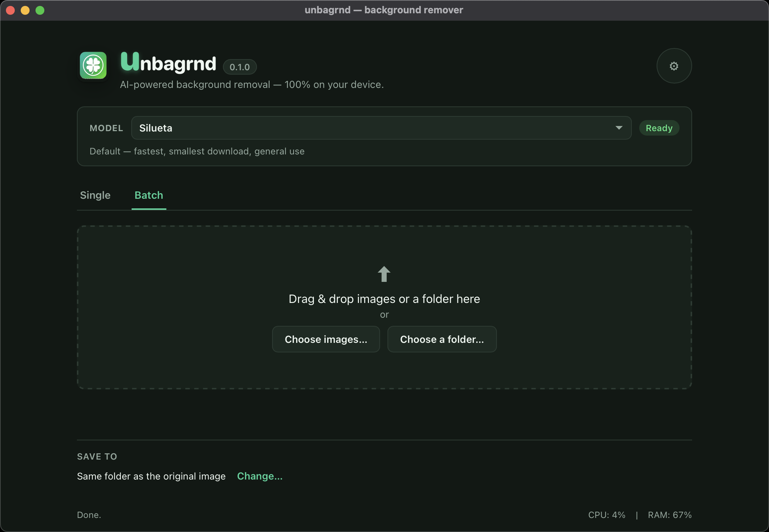Click the MODEL label
This screenshot has height=532, width=769.
[x=106, y=128]
